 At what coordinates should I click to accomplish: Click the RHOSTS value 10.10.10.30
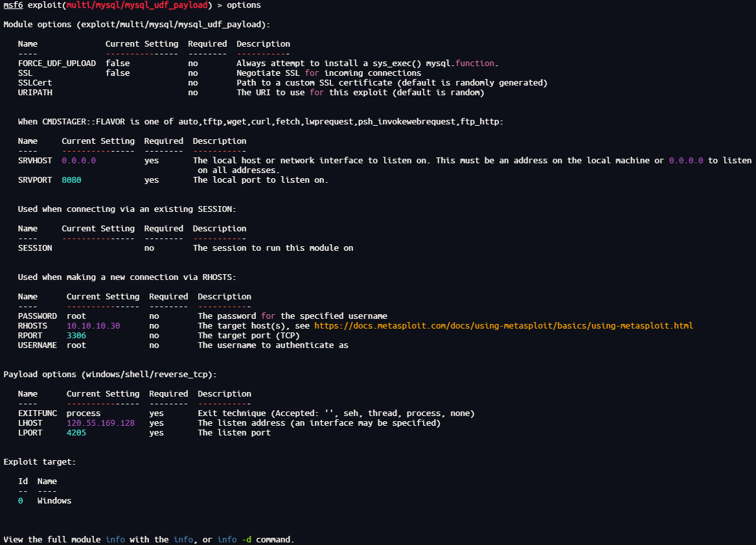click(x=93, y=325)
